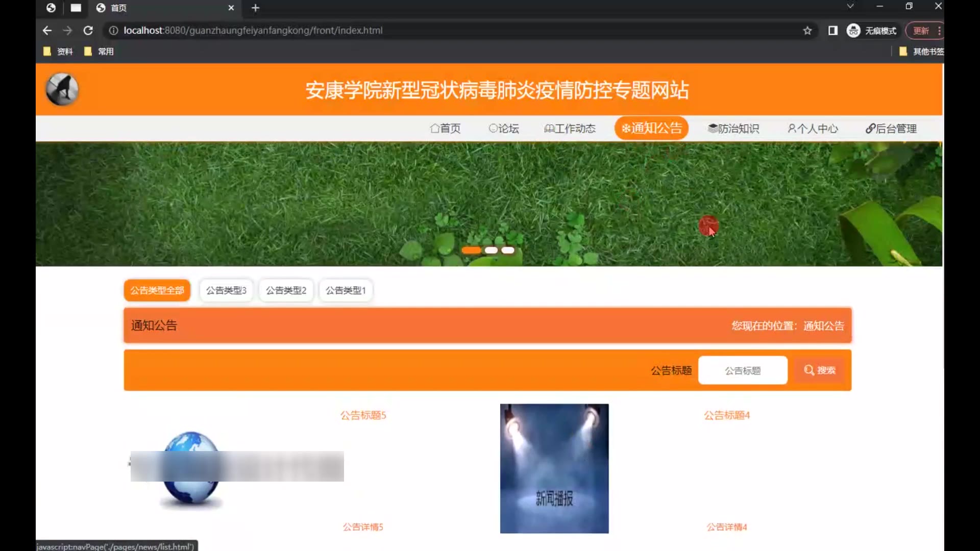980x551 pixels.
Task: Reload the page with refresh icon
Action: [88, 31]
